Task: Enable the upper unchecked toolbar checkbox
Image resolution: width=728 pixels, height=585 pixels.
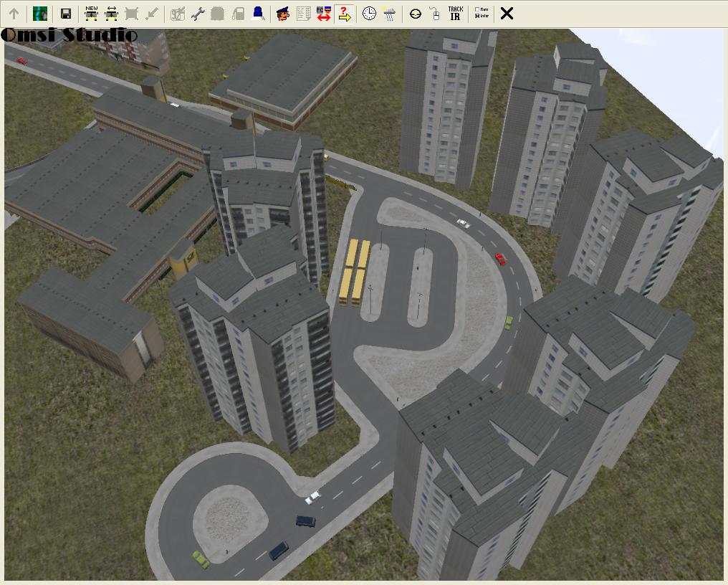Action: point(478,10)
